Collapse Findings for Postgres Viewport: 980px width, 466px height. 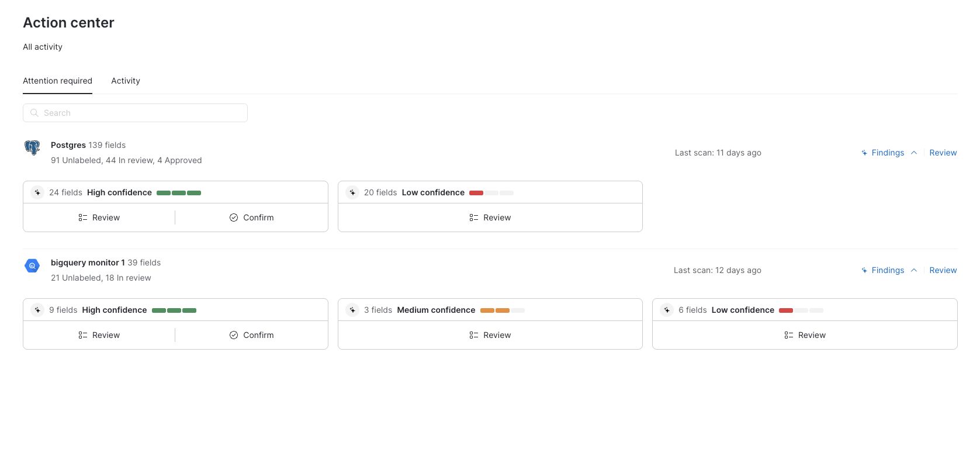click(x=887, y=153)
